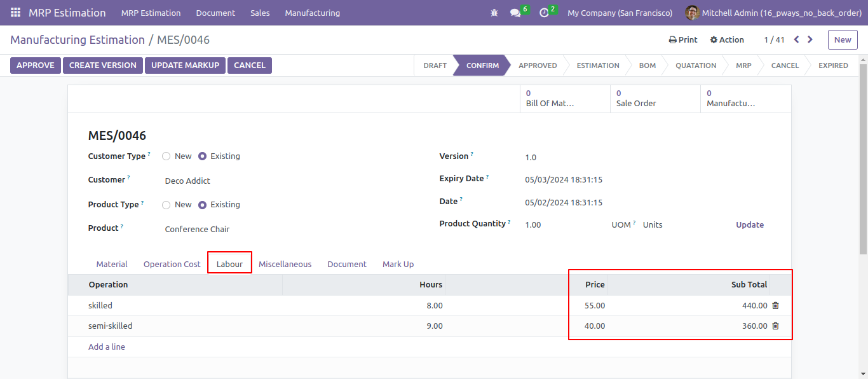Click the debug bug icon
This screenshot has height=379, width=868.
click(x=494, y=13)
